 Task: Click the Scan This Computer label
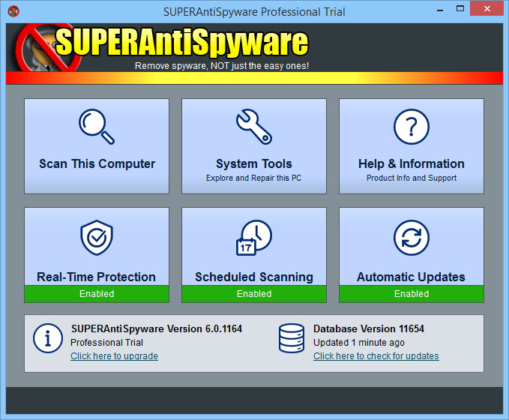(x=97, y=163)
